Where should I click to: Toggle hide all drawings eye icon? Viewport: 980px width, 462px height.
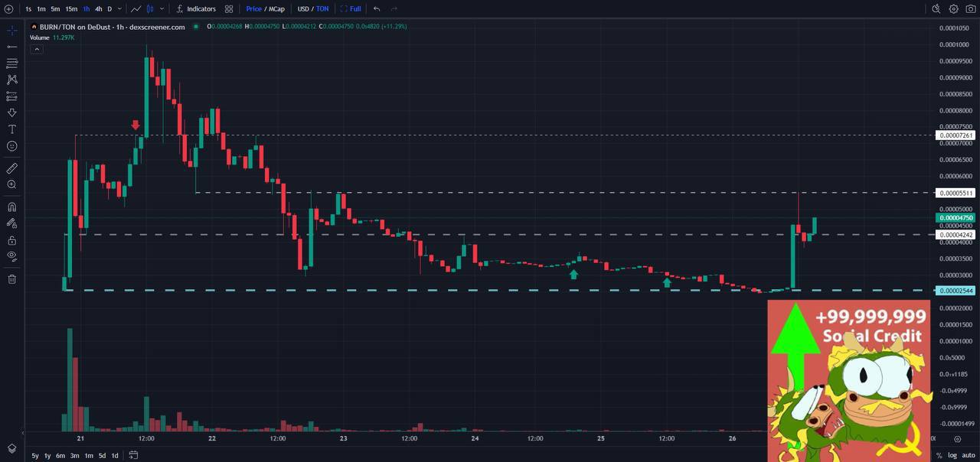coord(11,256)
